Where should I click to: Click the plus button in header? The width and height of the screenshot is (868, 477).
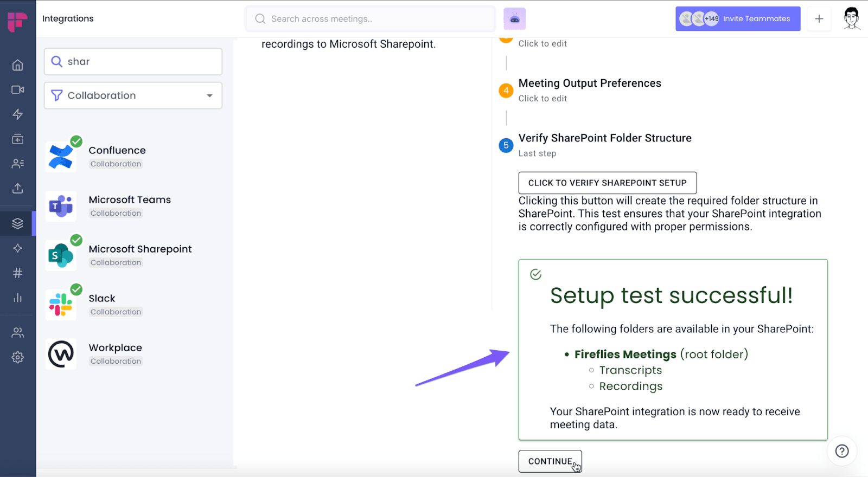click(819, 19)
